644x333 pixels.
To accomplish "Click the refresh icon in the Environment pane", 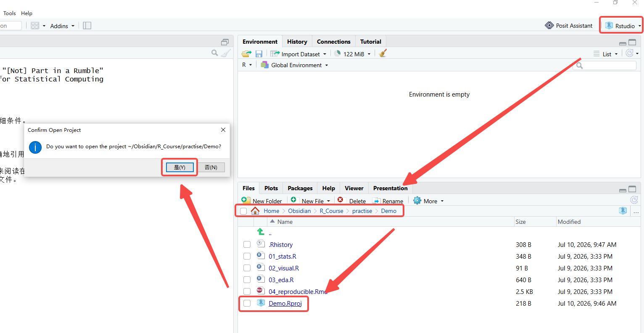I will [629, 53].
